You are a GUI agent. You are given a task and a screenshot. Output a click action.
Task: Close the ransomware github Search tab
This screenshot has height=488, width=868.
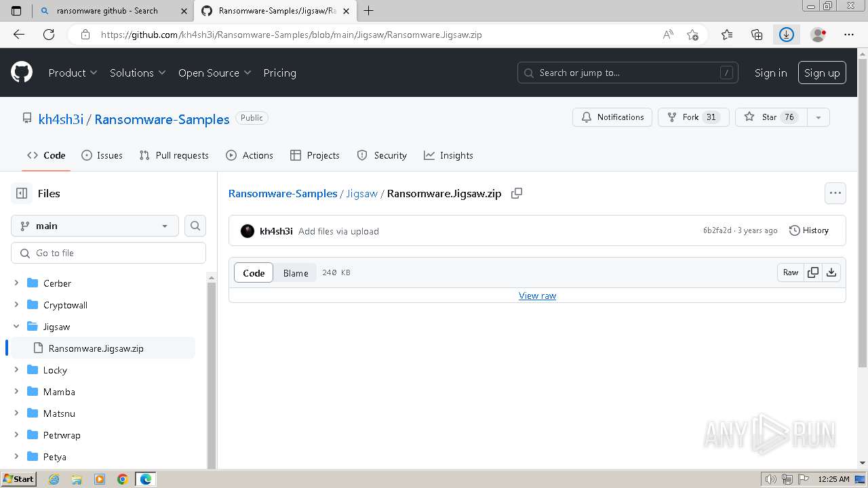[184, 11]
